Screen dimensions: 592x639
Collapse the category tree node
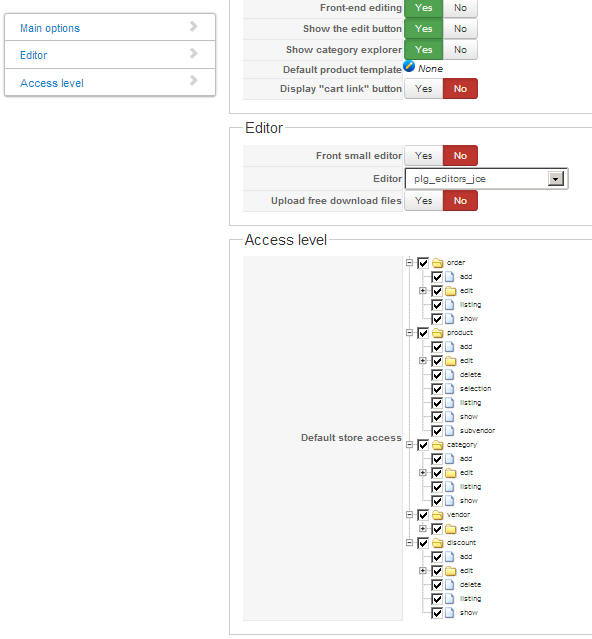tap(409, 444)
